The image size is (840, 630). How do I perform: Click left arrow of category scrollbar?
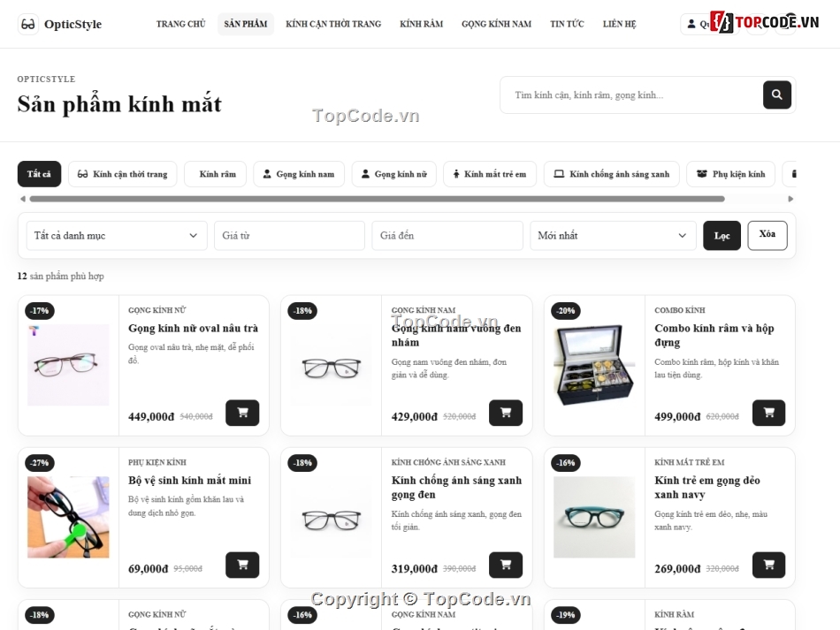(x=22, y=199)
